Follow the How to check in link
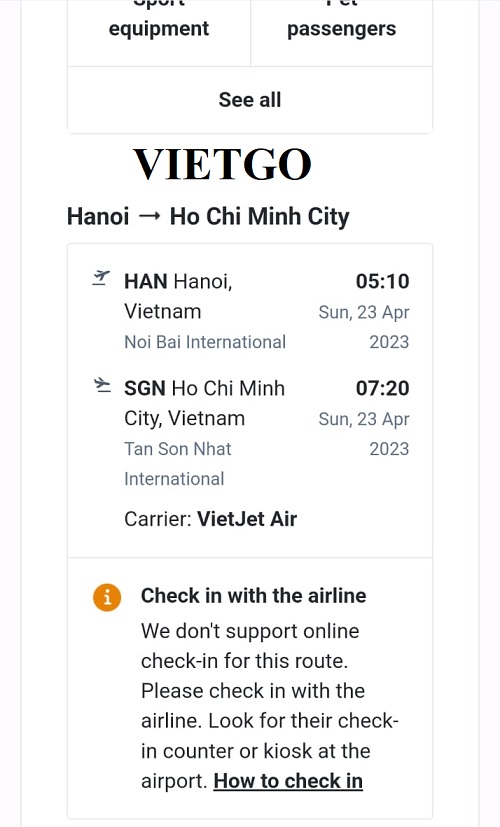 click(288, 781)
